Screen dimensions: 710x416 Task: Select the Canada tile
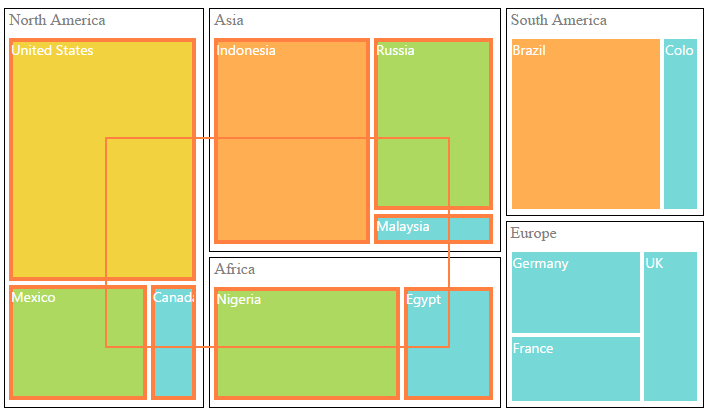click(x=174, y=370)
